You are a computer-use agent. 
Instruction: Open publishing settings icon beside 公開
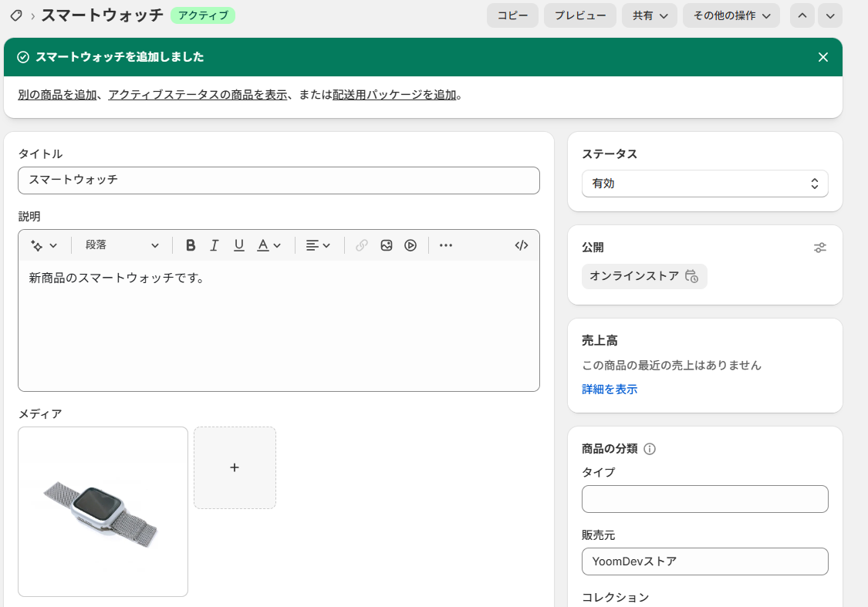(x=820, y=248)
